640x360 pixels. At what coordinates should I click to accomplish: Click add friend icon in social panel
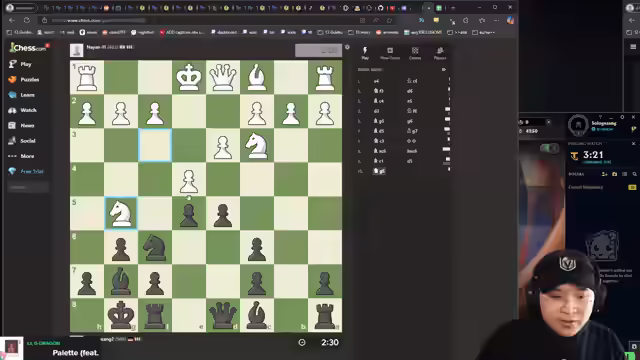[604, 174]
